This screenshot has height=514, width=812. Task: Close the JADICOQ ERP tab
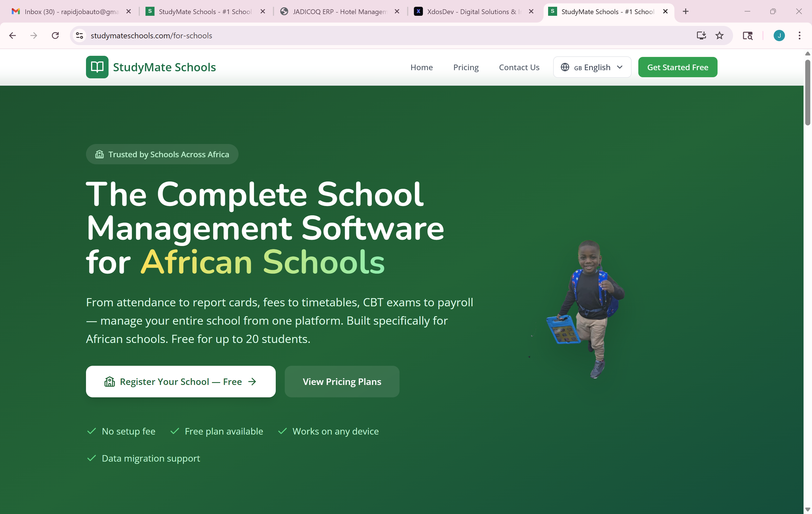pyautogui.click(x=397, y=12)
